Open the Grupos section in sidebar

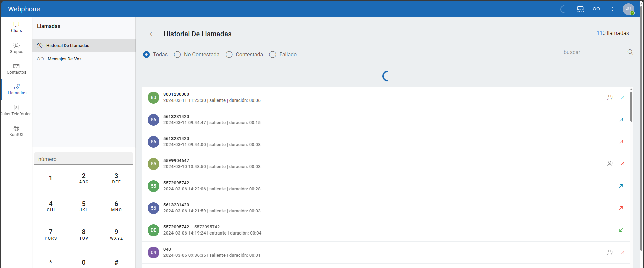tap(16, 48)
